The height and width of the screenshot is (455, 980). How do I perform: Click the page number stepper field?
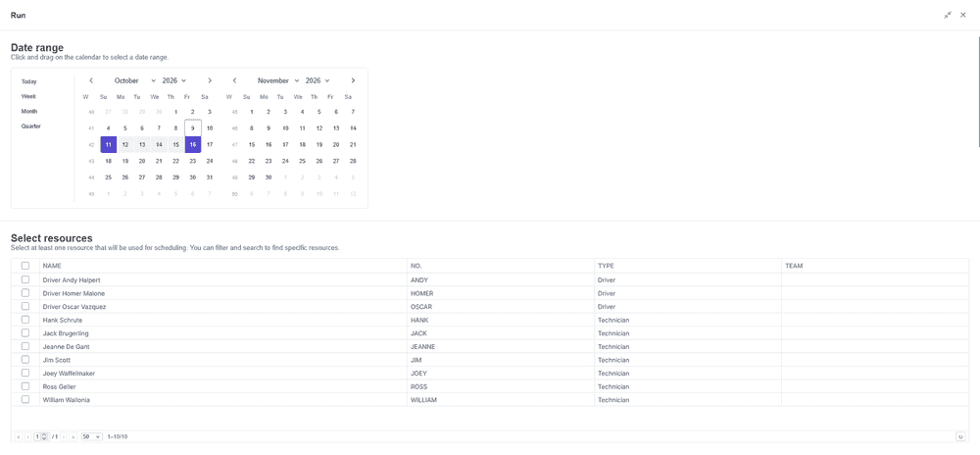[41, 436]
